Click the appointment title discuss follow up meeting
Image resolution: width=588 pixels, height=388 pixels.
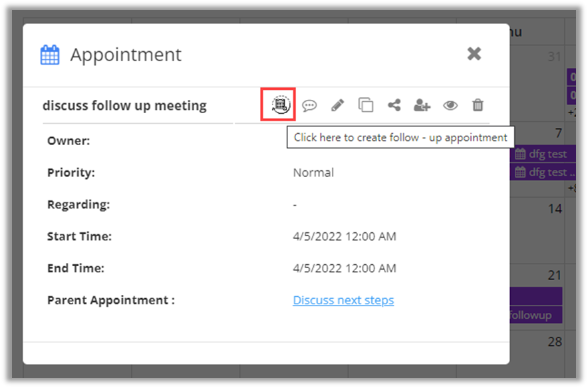124,105
